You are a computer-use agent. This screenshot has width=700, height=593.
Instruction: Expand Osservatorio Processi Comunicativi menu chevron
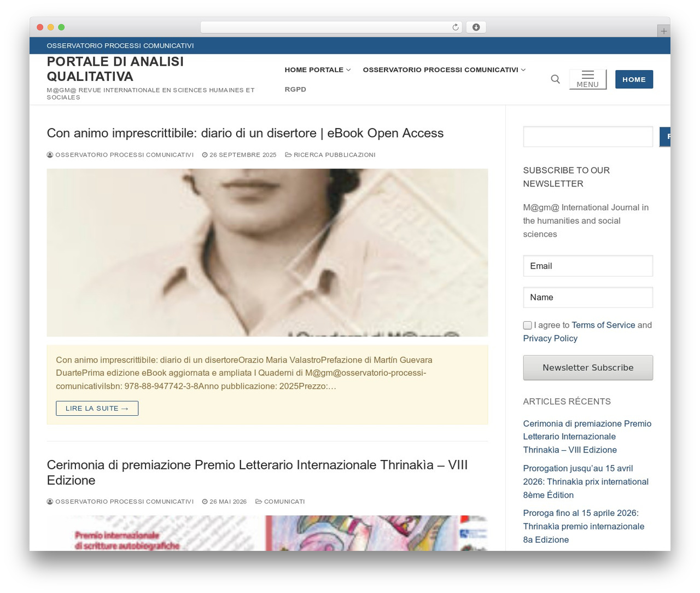click(x=523, y=70)
